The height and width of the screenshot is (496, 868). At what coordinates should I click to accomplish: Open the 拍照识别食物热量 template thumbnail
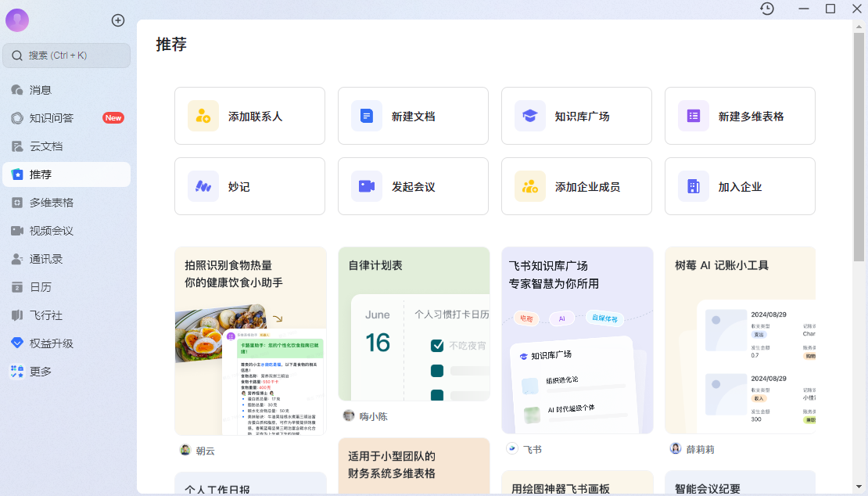pos(250,368)
